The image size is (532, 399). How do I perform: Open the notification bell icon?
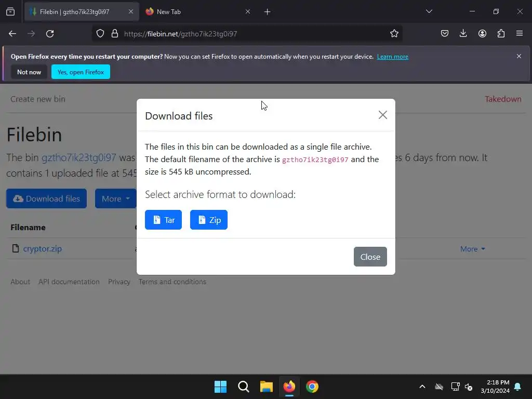pyautogui.click(x=518, y=387)
